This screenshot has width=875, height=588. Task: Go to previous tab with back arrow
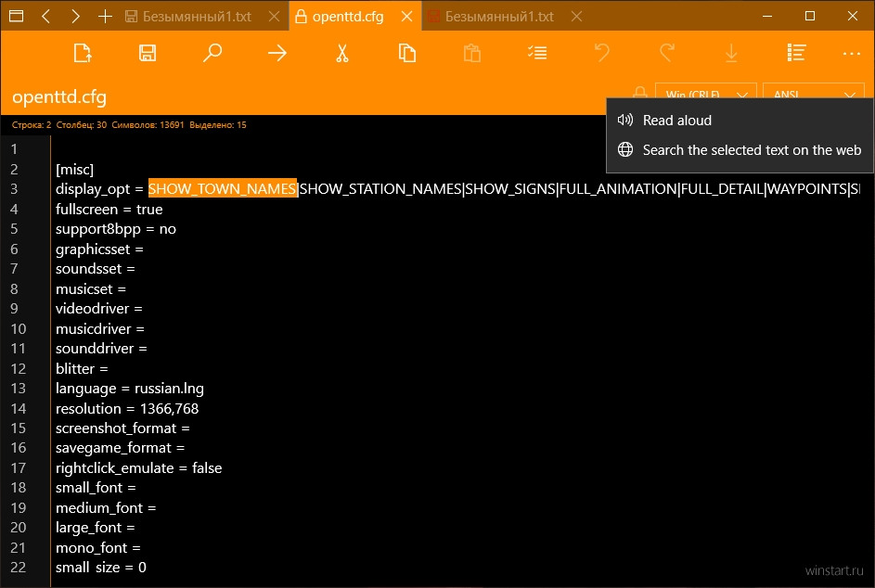[46, 16]
